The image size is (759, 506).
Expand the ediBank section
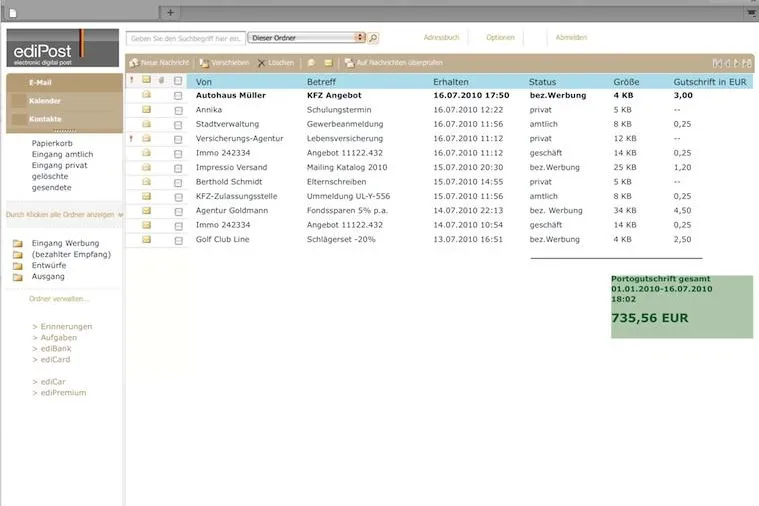pyautogui.click(x=52, y=349)
